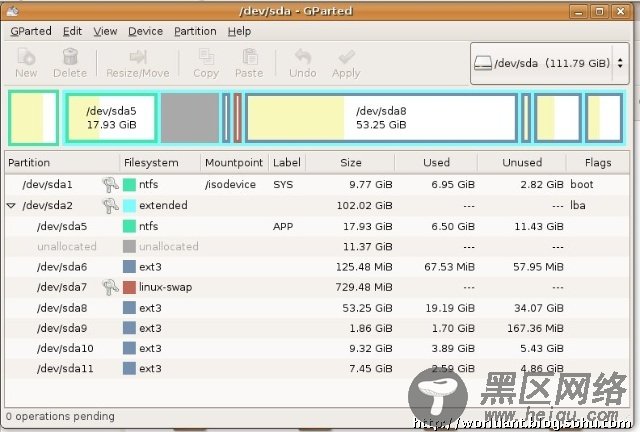
Task: Open the Partition menu
Action: point(195,31)
